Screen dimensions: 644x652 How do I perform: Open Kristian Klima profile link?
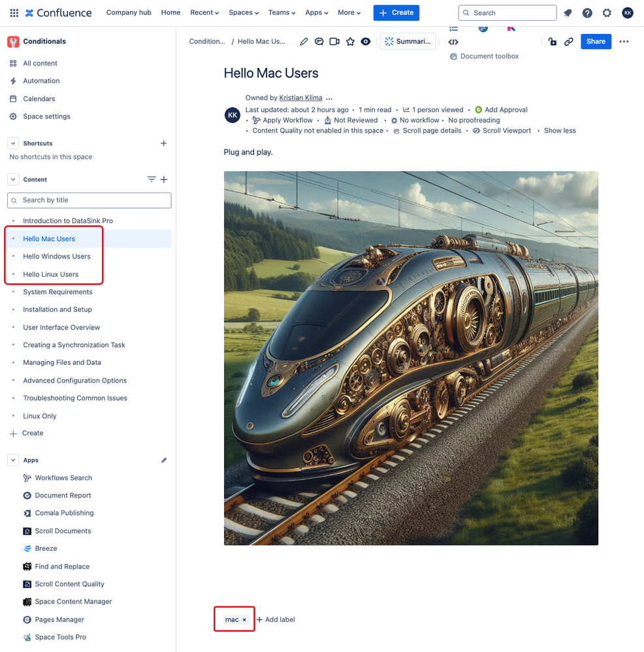coord(300,98)
